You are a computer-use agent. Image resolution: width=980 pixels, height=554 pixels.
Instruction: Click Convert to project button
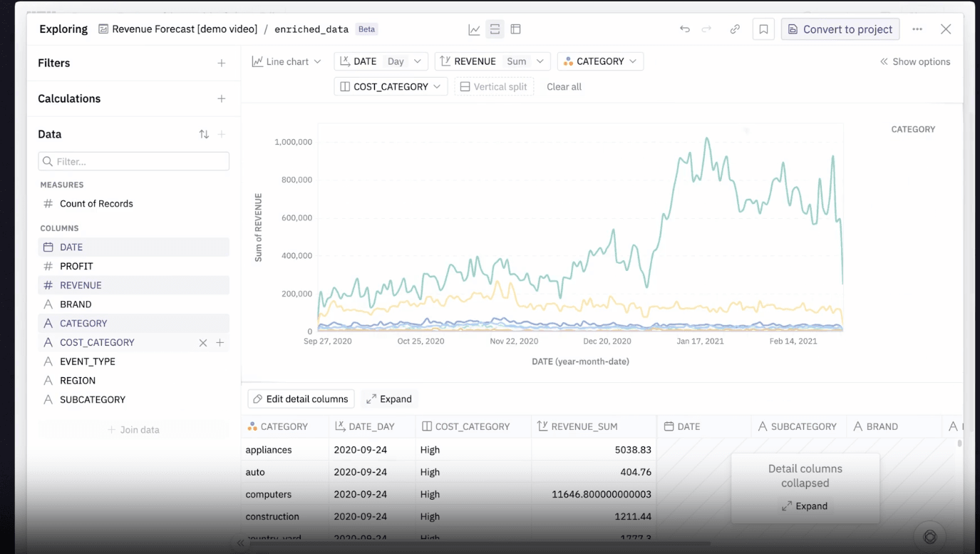point(840,29)
